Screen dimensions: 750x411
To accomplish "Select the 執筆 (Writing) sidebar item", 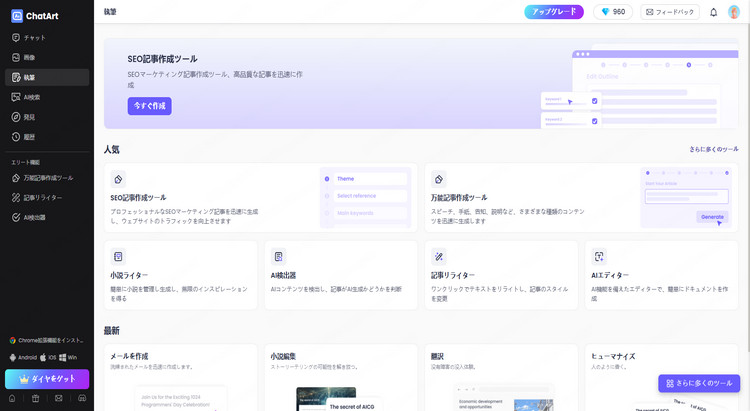I will 47,77.
